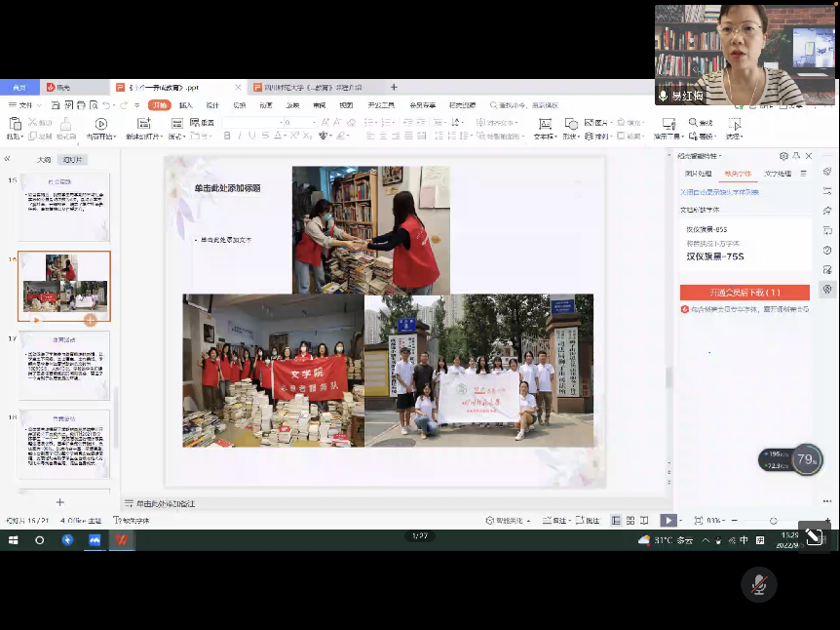The image size is (840, 630).
Task: Switch to the Sichuan Normal University presentation tab
Action: (314, 87)
